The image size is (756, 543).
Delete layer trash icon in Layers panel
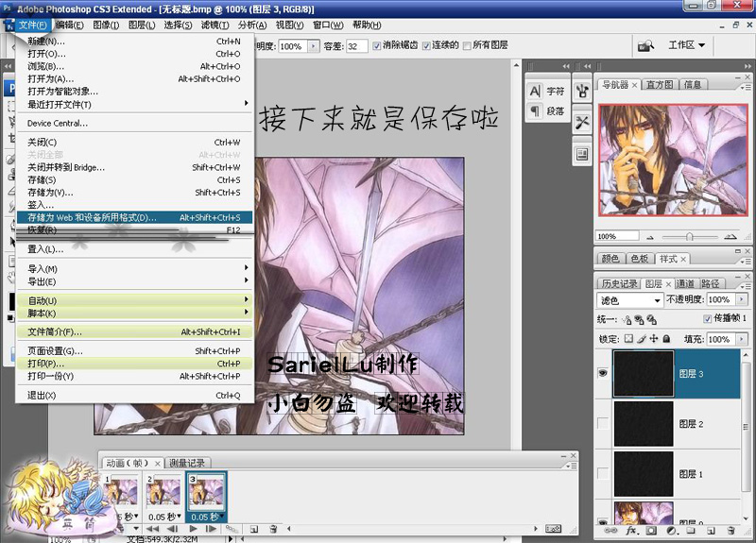click(x=730, y=531)
